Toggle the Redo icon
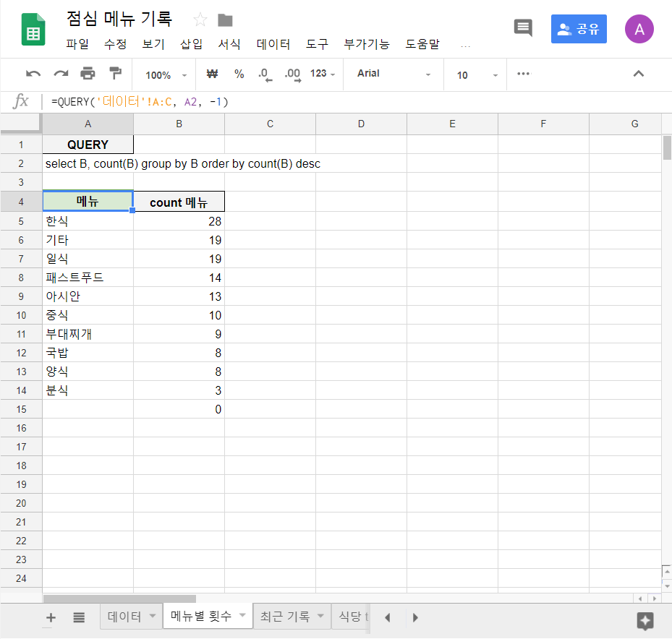 [x=59, y=74]
